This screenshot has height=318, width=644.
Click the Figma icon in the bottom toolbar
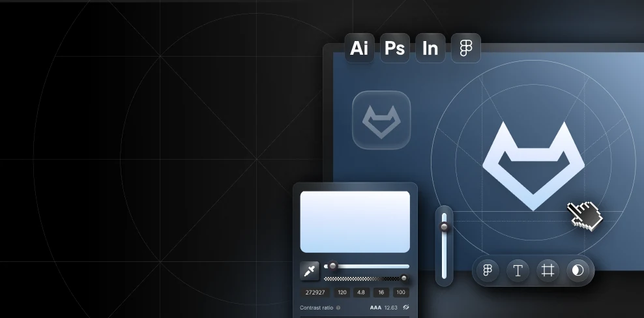488,270
